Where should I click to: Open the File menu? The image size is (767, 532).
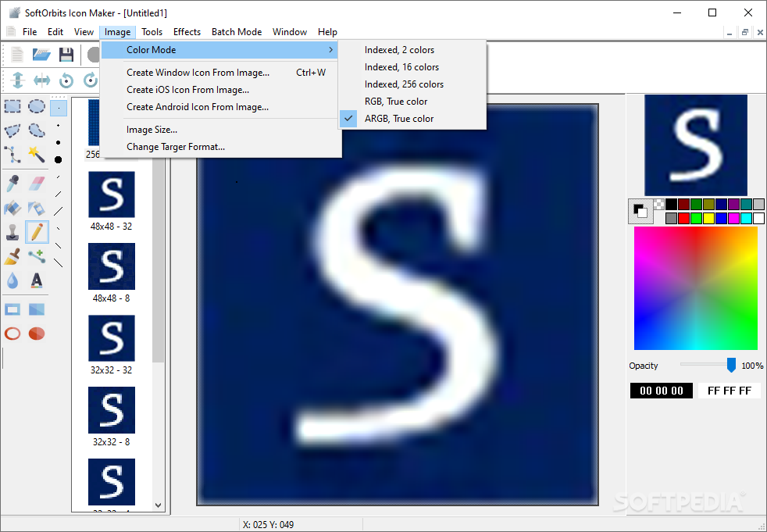pyautogui.click(x=30, y=32)
